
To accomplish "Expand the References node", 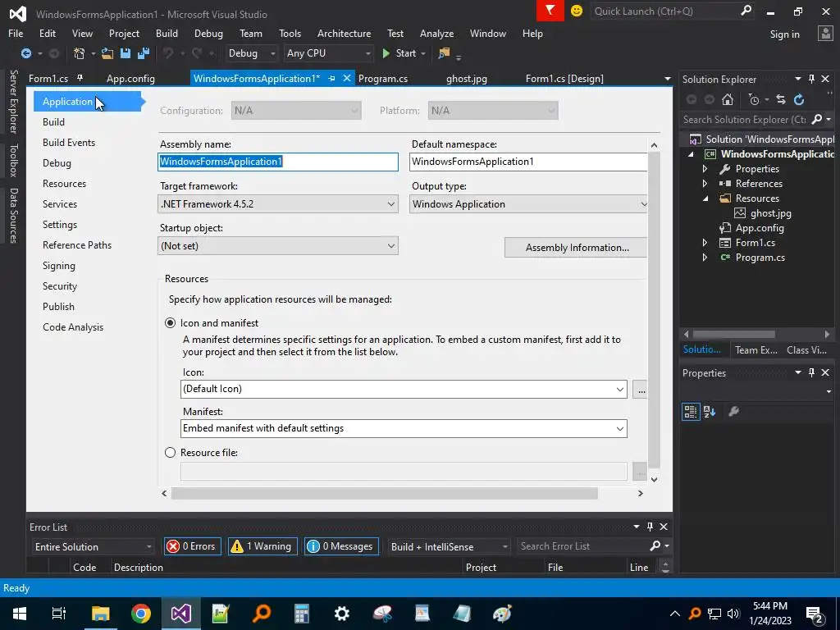I will tap(705, 184).
